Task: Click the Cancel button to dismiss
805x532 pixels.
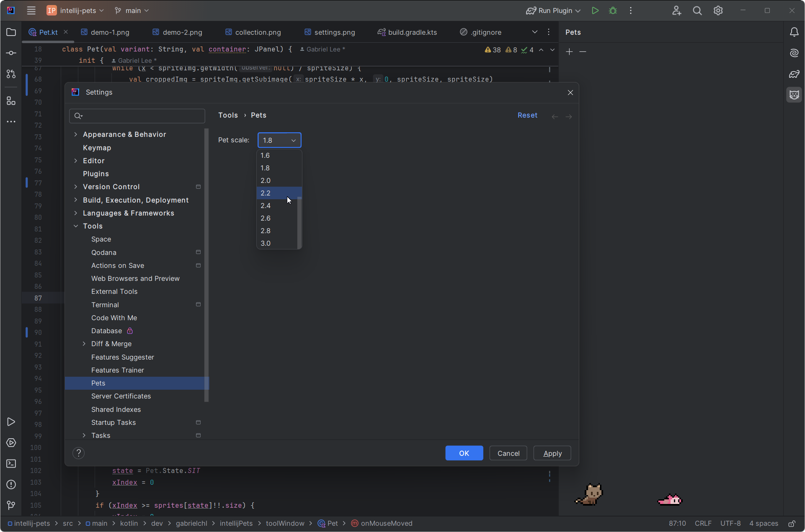Action: pyautogui.click(x=508, y=453)
